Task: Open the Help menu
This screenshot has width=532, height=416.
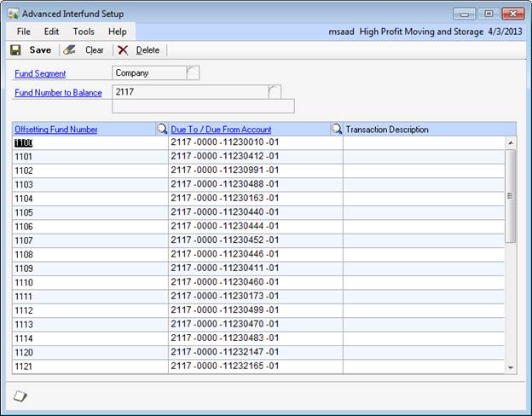Action: [117, 32]
